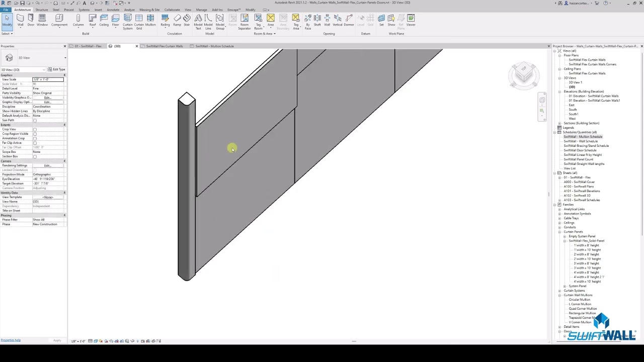Select the Ramp tool
The width and height of the screenshot is (644, 362).
[x=177, y=21]
